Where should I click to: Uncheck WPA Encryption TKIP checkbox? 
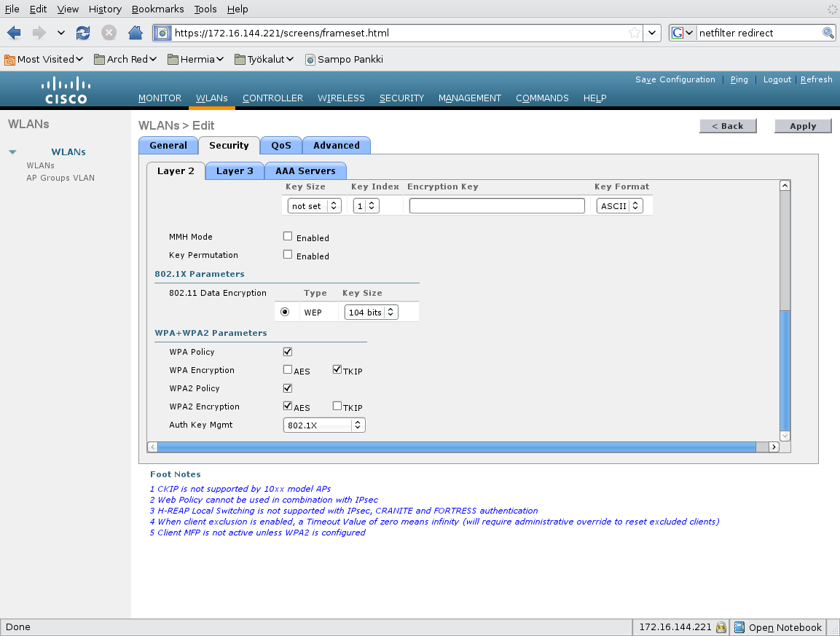tap(337, 369)
